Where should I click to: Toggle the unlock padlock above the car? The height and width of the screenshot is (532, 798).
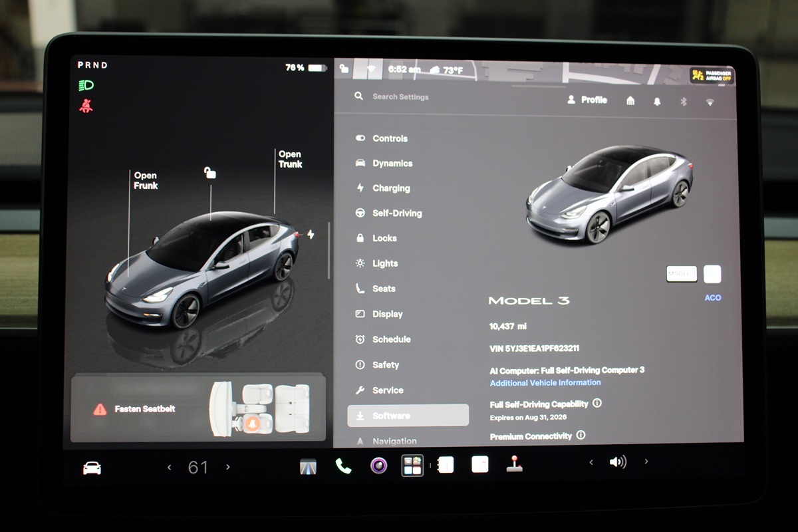pos(210,174)
